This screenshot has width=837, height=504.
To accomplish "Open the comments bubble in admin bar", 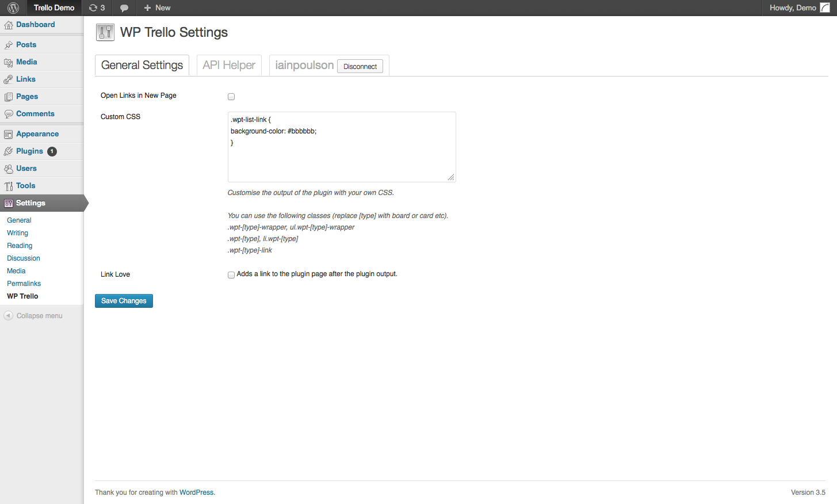I will 124,8.
